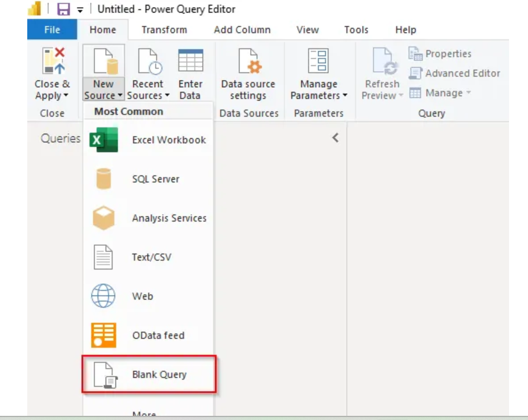Click the SQL Server cylinder icon
This screenshot has height=420, width=528.
103,179
